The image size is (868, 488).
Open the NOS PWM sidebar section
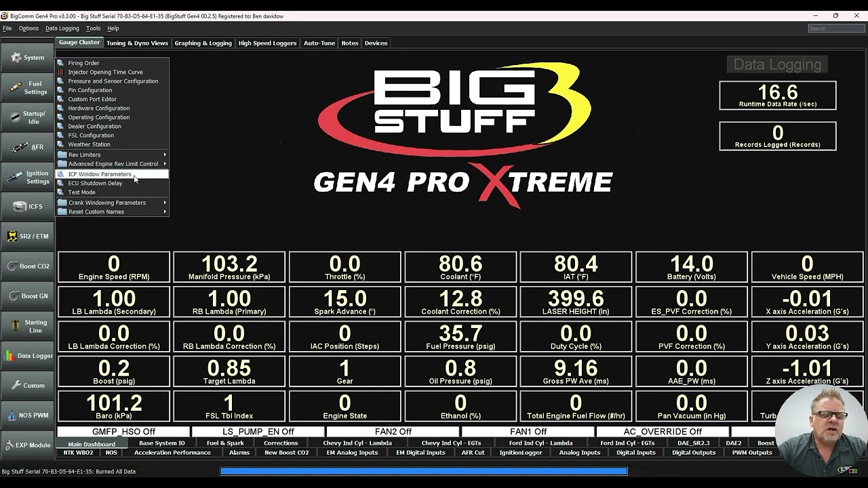click(27, 415)
